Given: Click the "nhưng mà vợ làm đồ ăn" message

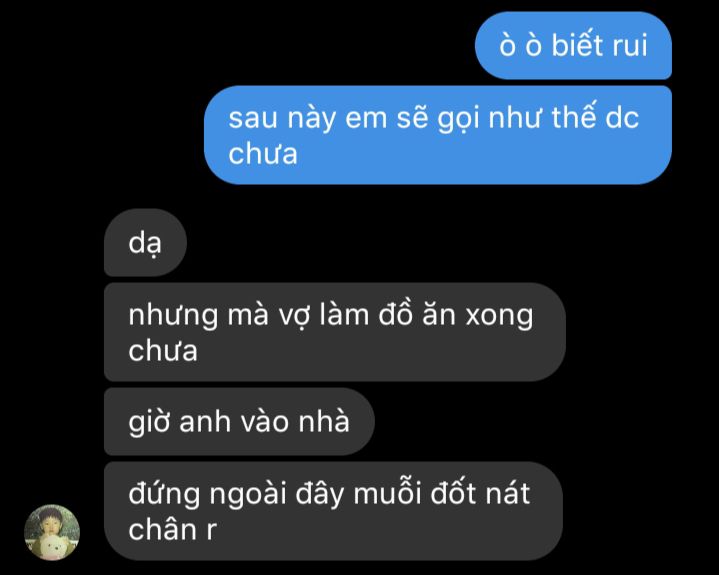Looking at the screenshot, I should pyautogui.click(x=335, y=332).
